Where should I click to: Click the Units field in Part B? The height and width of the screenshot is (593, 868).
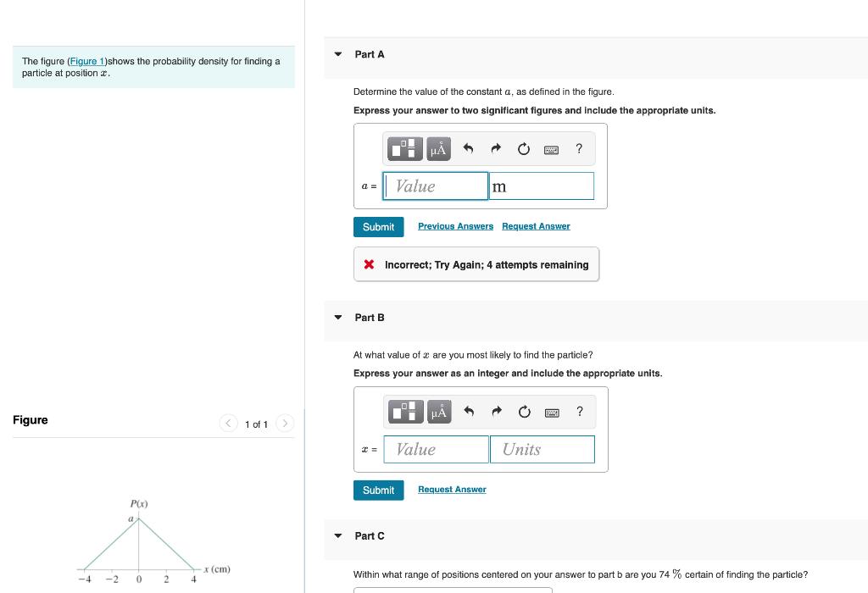(542, 449)
